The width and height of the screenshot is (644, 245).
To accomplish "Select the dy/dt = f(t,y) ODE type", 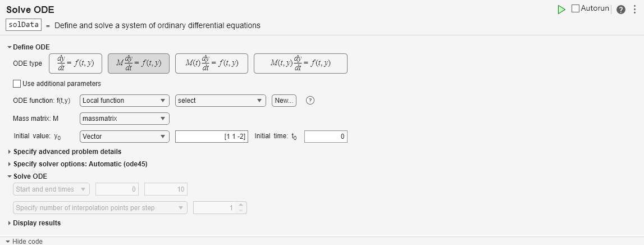I will (75, 63).
